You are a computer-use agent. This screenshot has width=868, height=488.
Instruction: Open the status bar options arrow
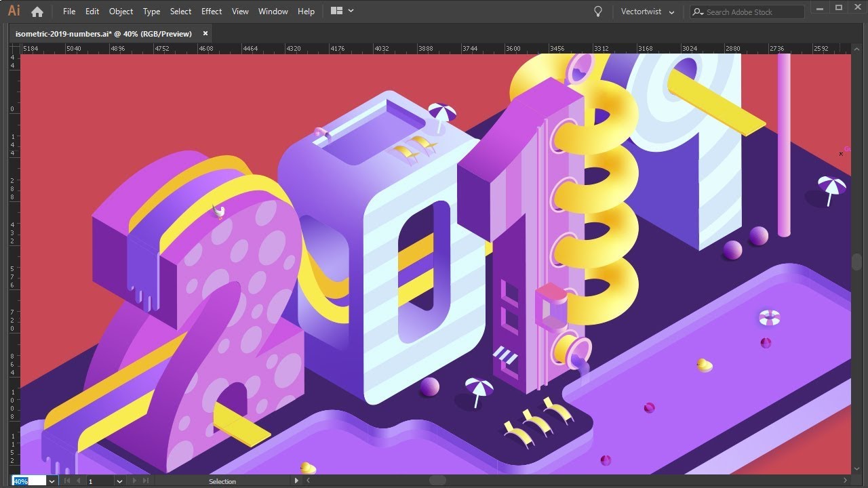296,481
